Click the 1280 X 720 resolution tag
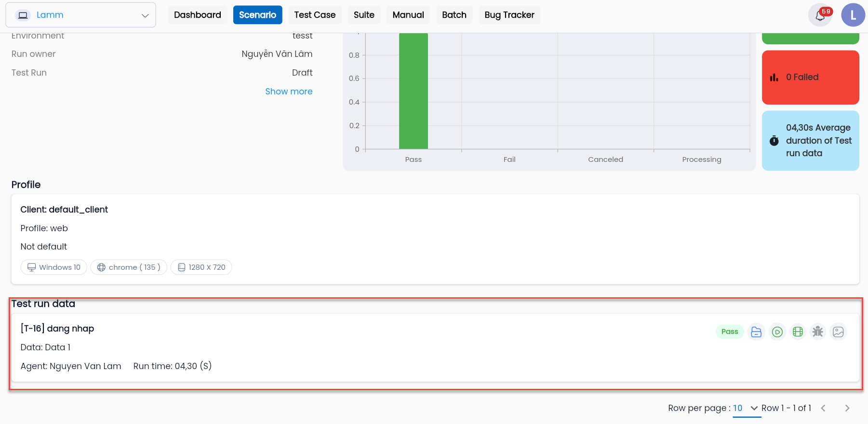868x424 pixels. 201,267
